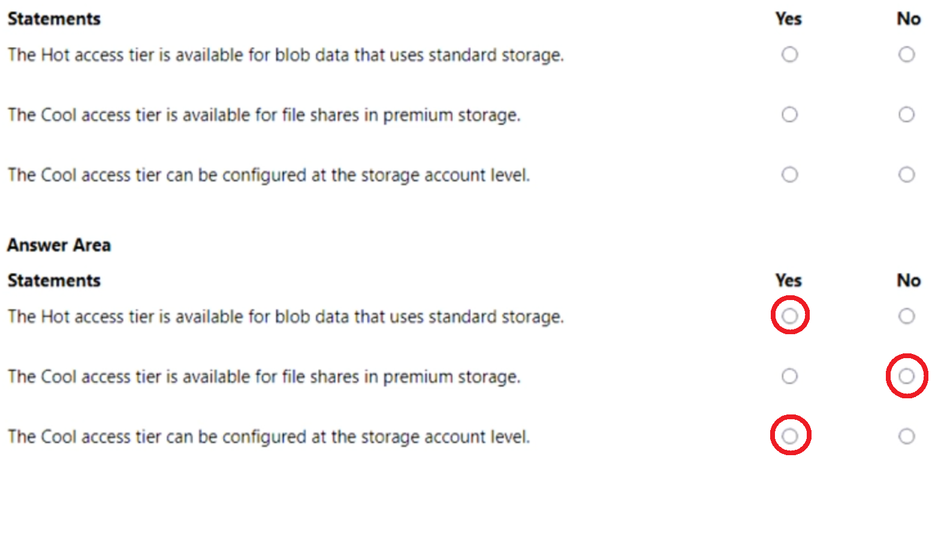Click the Yes column header in top section
The image size is (932, 560).
coord(788,19)
